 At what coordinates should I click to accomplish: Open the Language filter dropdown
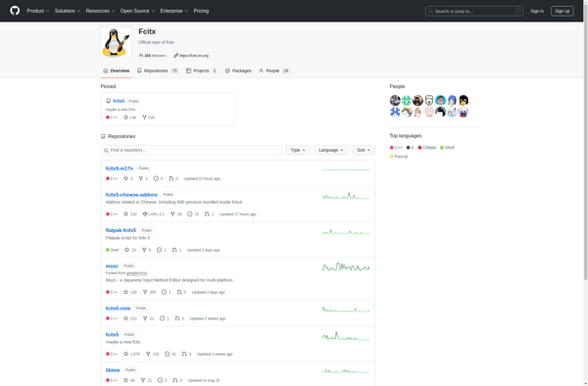331,150
